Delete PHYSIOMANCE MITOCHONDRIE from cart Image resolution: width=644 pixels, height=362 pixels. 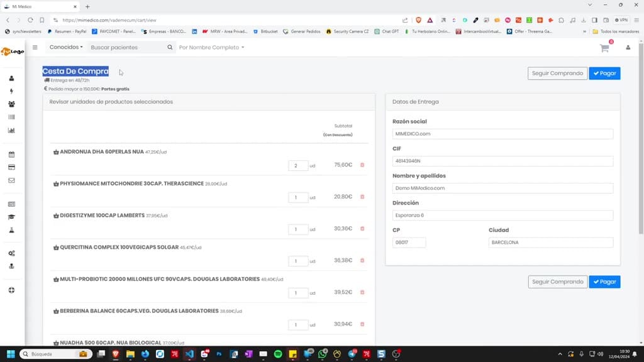[362, 197]
